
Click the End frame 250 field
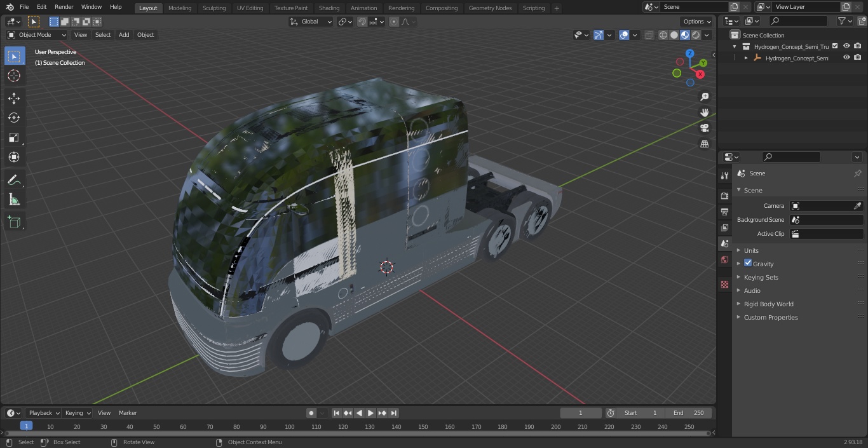click(x=688, y=413)
